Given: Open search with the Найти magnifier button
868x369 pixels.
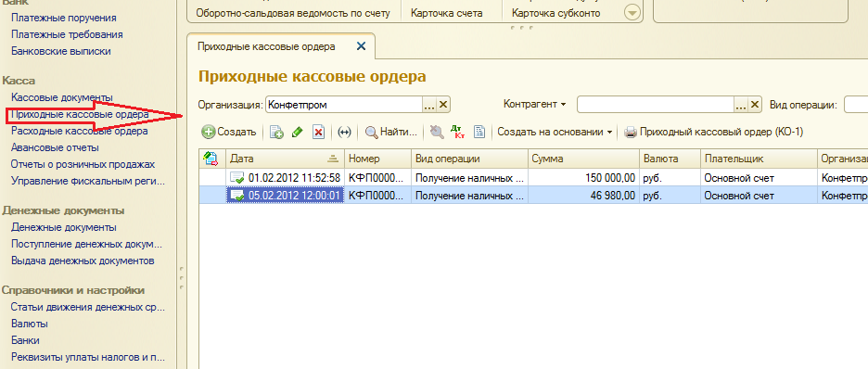Looking at the screenshot, I should [390, 133].
